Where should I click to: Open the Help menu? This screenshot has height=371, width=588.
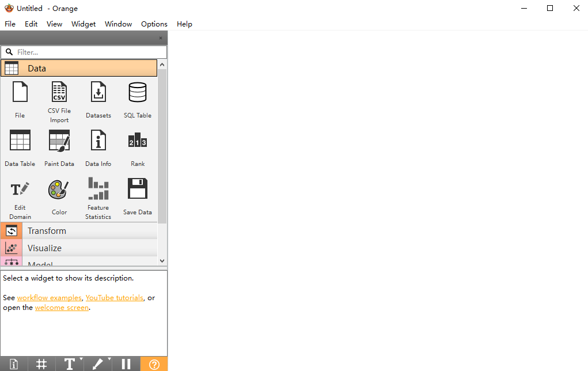click(x=184, y=24)
